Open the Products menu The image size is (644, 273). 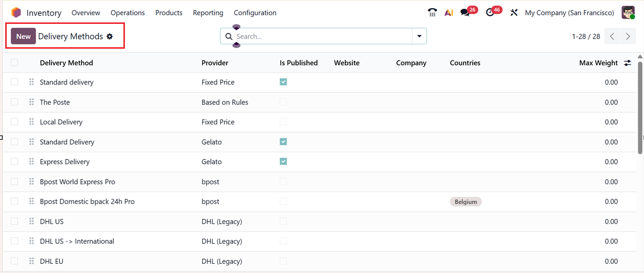coord(169,13)
